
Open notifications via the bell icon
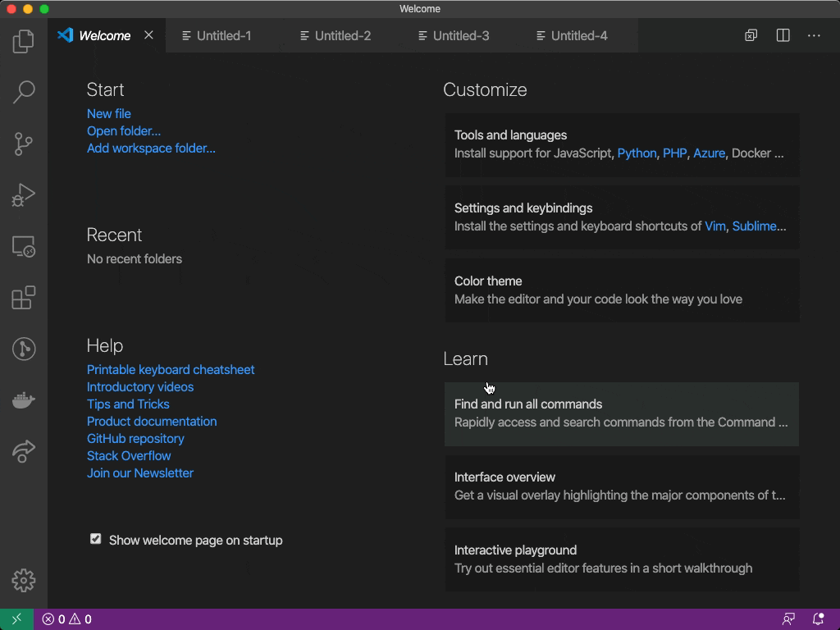click(x=816, y=619)
